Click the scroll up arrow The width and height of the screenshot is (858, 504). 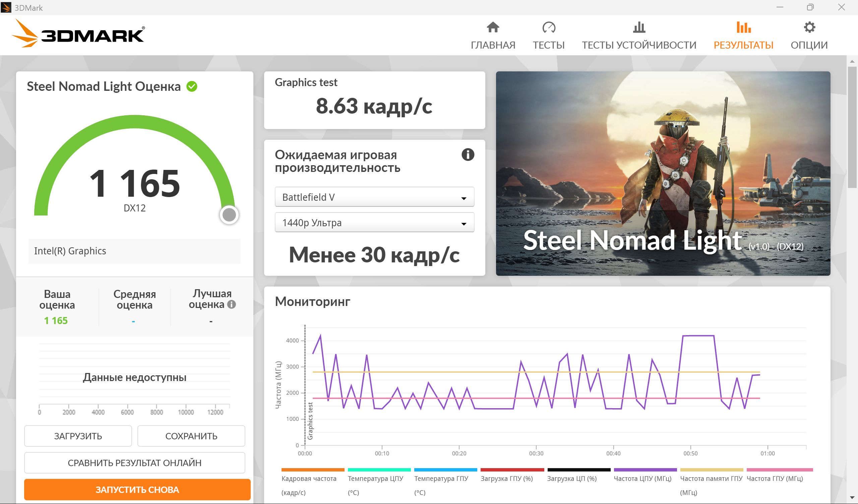tap(852, 61)
